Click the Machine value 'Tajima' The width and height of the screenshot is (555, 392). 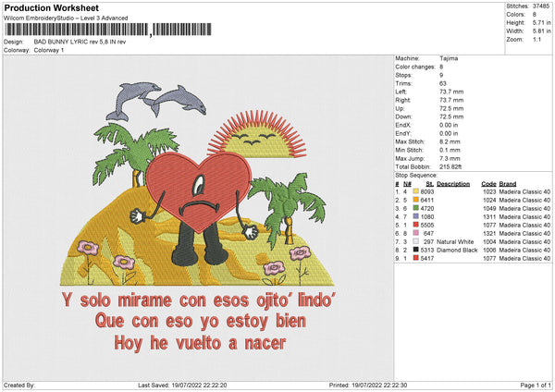tap(449, 58)
